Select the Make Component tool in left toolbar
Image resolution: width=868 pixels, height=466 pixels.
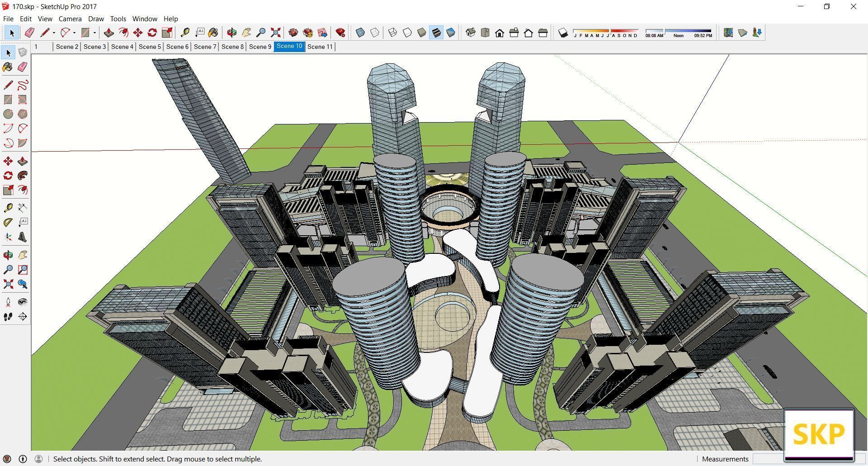click(x=23, y=52)
